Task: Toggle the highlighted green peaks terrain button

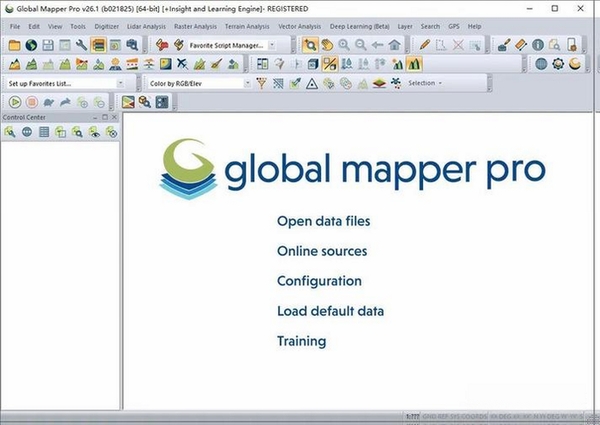Action: (x=414, y=64)
